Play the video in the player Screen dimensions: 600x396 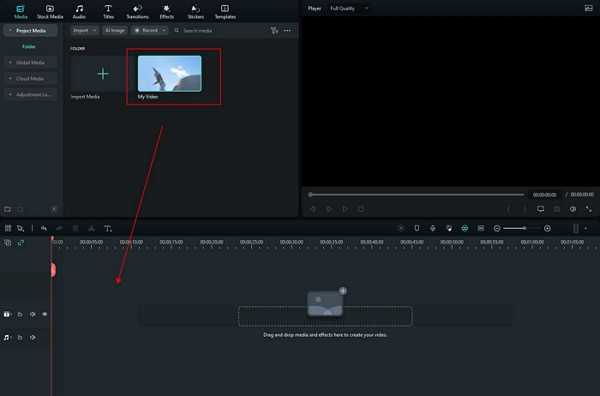coord(345,209)
